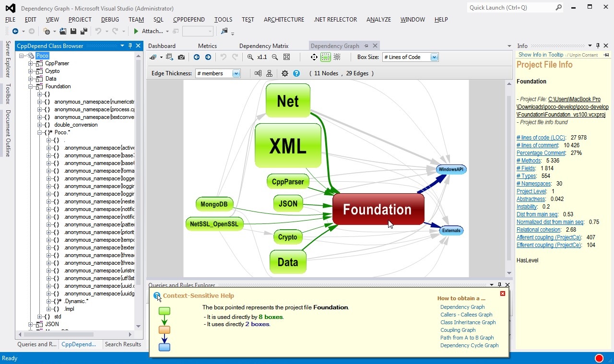Viewport: 614px width, 364px height.
Task: Go back with the graph's blue left arrow
Action: click(197, 57)
